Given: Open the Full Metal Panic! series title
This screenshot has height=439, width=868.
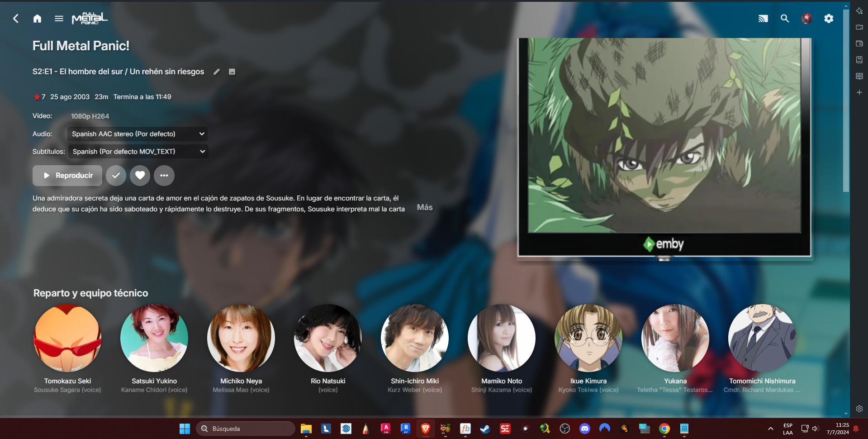Looking at the screenshot, I should [81, 46].
